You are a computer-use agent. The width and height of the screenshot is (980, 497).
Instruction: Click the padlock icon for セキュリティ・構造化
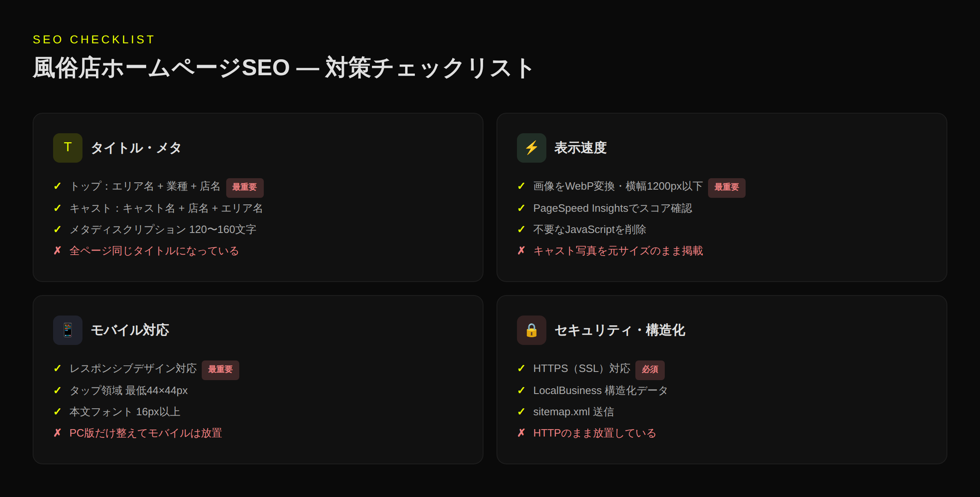click(x=531, y=330)
